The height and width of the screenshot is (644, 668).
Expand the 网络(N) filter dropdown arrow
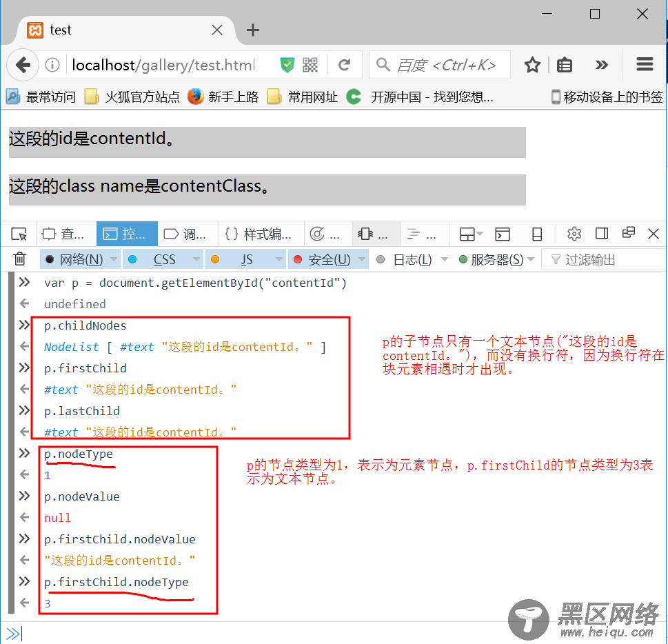pos(114,259)
